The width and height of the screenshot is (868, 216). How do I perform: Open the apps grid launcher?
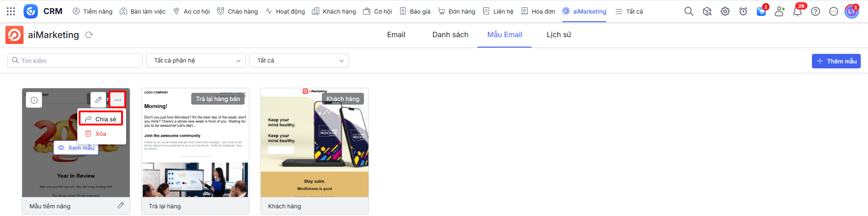[x=11, y=11]
